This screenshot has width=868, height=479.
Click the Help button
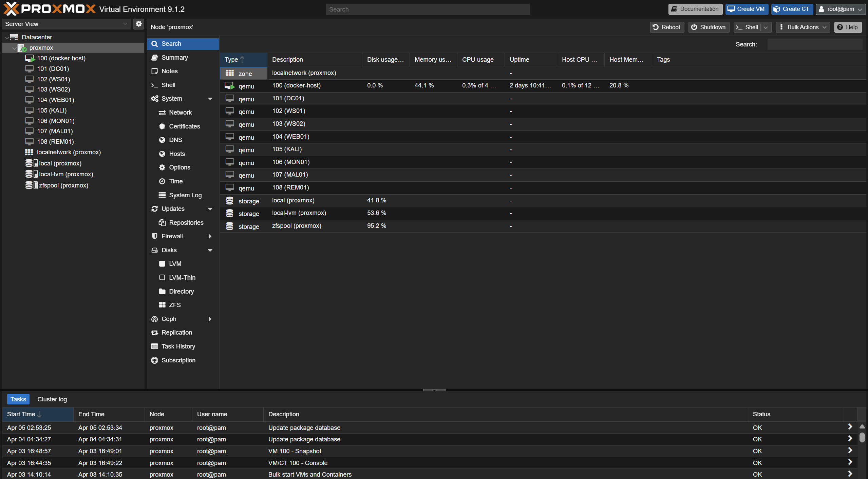tap(848, 27)
